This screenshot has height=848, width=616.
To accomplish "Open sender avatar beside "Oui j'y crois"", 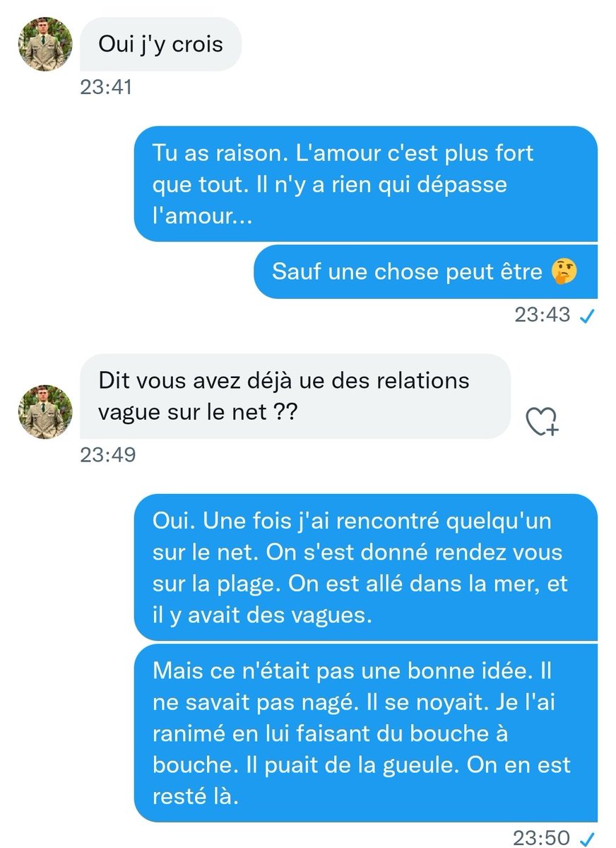I will [45, 44].
